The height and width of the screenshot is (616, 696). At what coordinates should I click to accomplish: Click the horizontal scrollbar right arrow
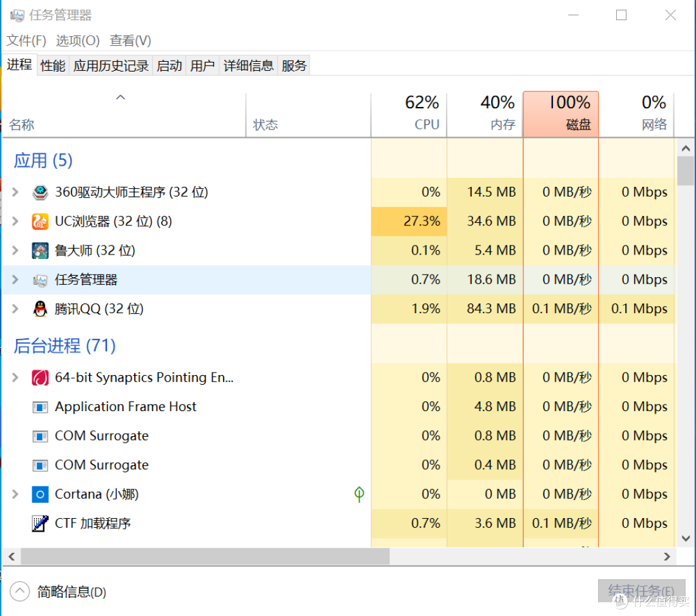[667, 557]
